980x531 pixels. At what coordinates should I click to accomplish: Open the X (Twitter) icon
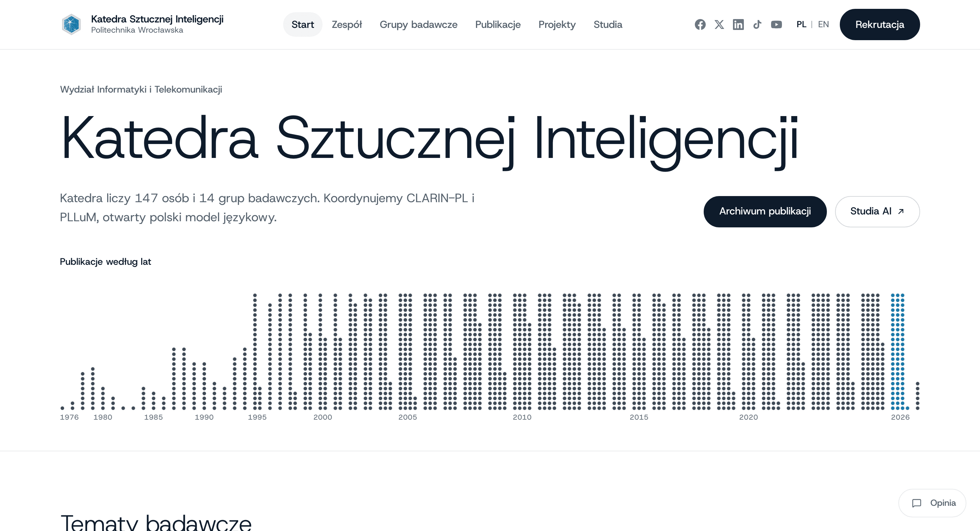click(719, 25)
